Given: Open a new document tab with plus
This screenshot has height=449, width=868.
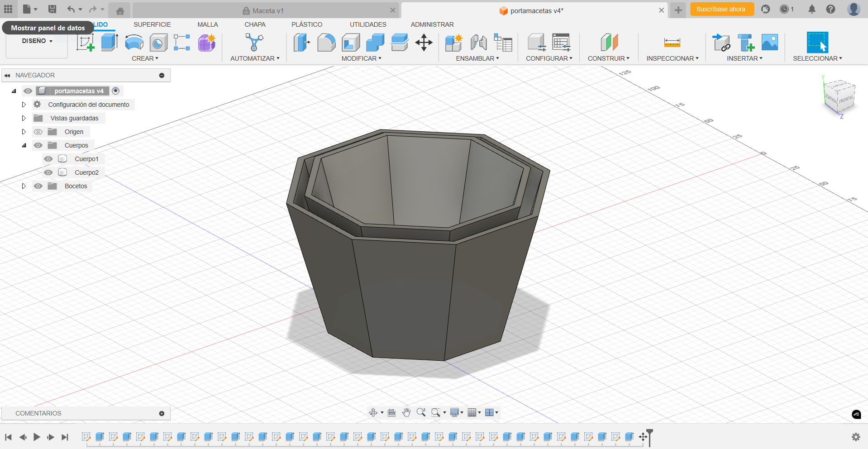Looking at the screenshot, I should [678, 10].
